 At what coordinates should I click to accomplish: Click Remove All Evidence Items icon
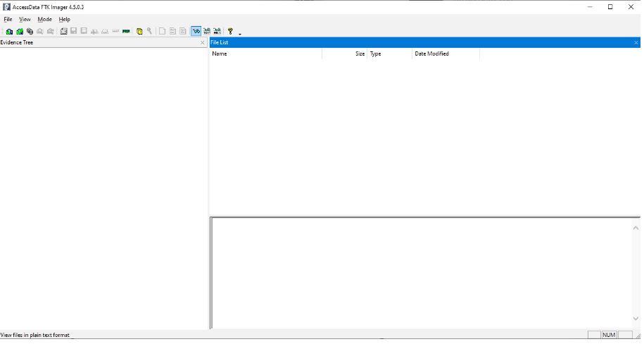point(51,31)
